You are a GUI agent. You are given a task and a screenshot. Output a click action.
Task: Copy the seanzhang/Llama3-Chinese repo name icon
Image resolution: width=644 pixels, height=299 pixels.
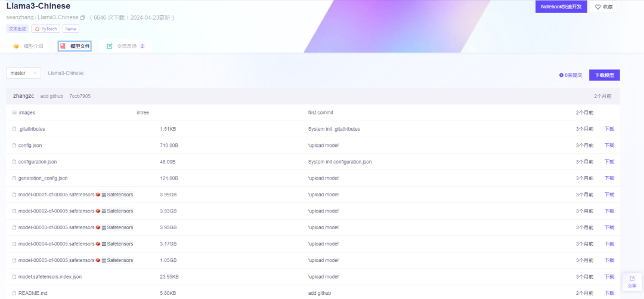click(x=82, y=18)
